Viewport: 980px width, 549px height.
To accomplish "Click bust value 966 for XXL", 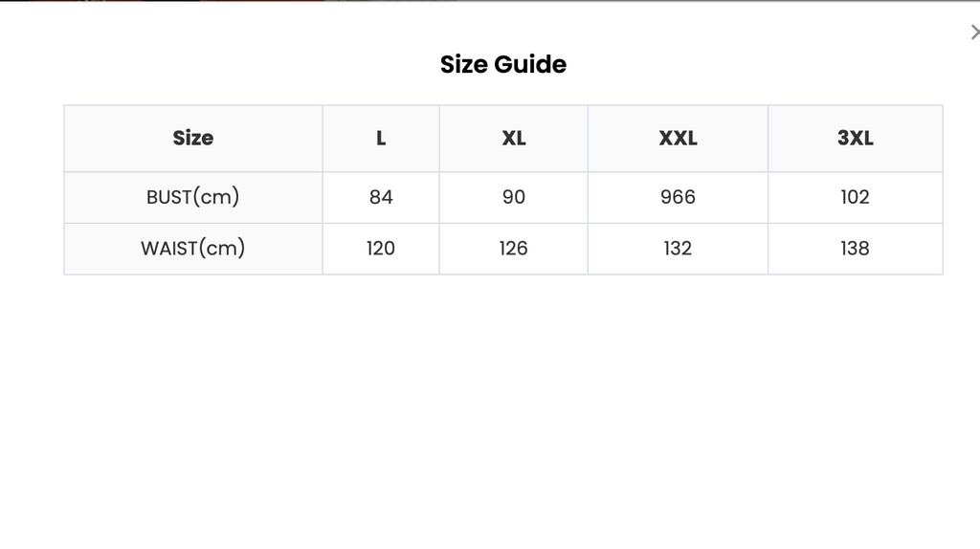I will (679, 197).
